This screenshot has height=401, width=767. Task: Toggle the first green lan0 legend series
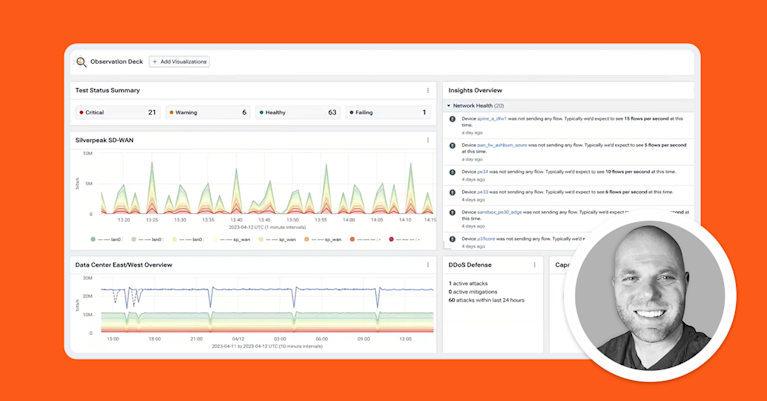[106, 240]
